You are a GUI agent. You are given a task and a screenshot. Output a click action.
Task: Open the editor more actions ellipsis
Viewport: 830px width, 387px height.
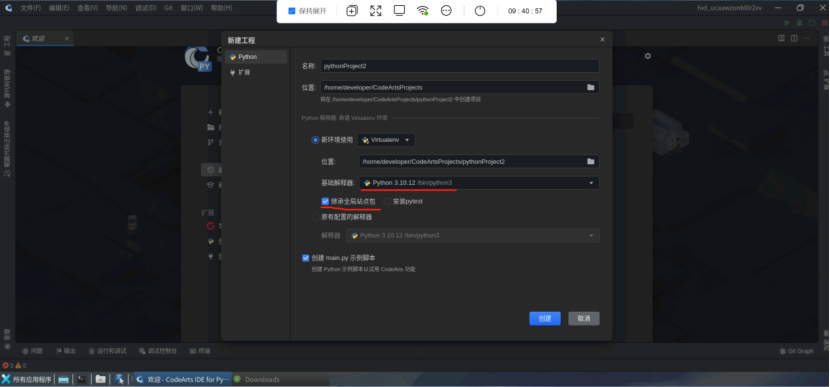pyautogui.click(x=807, y=38)
